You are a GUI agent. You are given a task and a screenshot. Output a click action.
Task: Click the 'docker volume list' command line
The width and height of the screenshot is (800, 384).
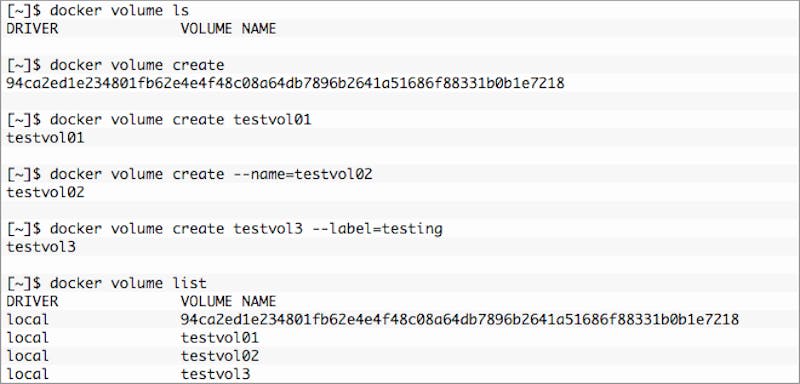107,284
